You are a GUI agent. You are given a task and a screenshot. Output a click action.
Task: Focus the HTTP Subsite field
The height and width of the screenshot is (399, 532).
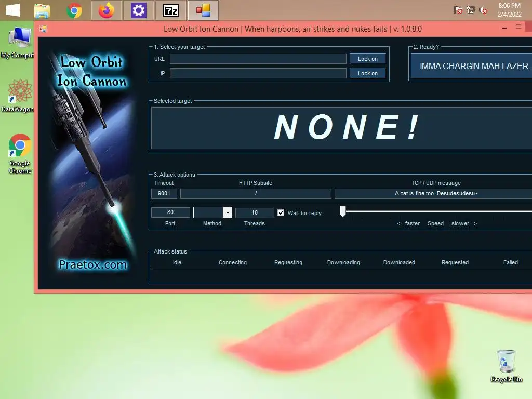click(x=256, y=193)
